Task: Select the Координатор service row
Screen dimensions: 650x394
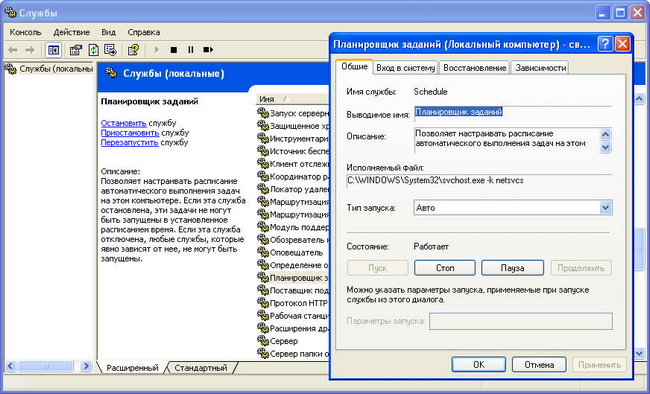Action: (x=293, y=176)
